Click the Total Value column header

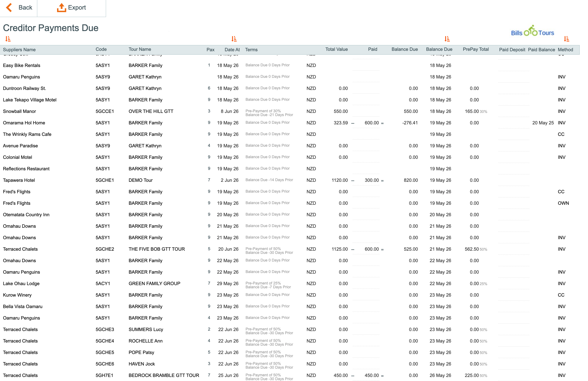[x=336, y=49]
